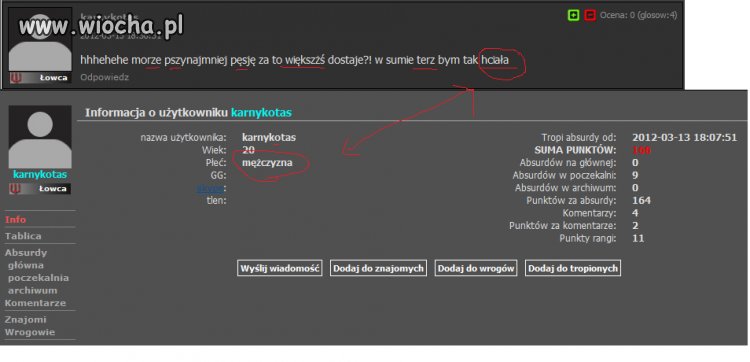Go to główna under Absurdy

click(26, 265)
